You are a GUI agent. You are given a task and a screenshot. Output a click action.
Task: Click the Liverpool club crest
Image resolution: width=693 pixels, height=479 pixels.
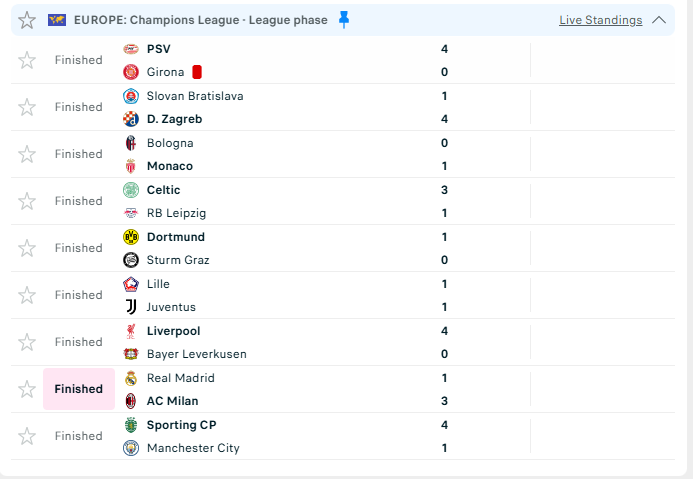click(131, 331)
